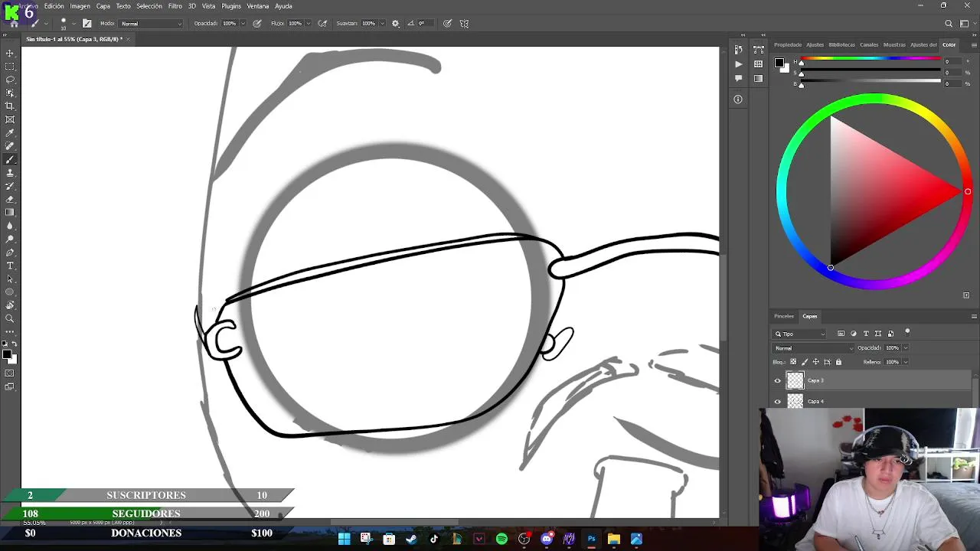The height and width of the screenshot is (551, 980).
Task: Click the search magnifier in options bar
Action: tap(949, 23)
